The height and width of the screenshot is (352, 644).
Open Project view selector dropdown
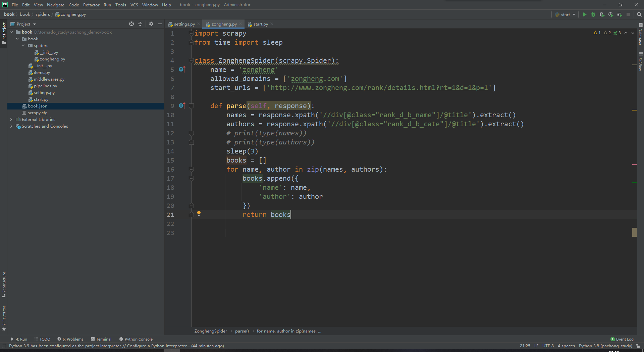click(x=23, y=24)
